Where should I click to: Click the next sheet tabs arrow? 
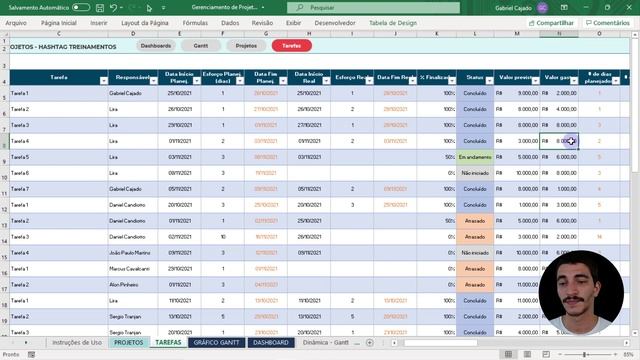click(26, 343)
